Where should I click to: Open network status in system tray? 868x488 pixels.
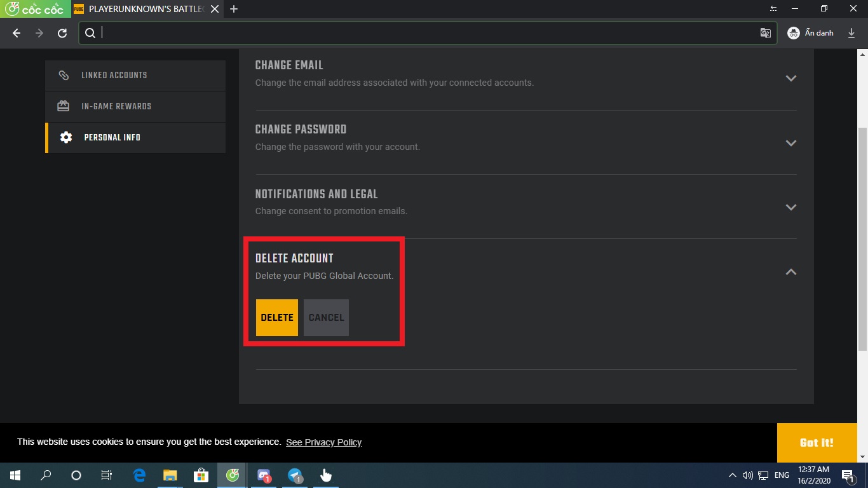pos(762,475)
